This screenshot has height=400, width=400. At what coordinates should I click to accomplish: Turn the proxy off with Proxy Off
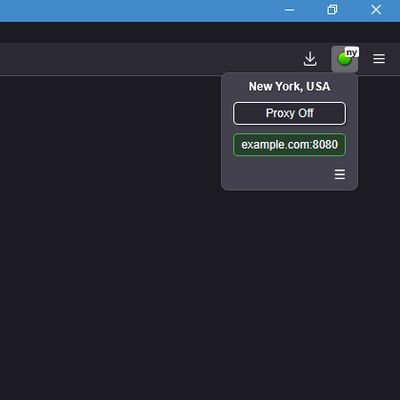pos(289,113)
